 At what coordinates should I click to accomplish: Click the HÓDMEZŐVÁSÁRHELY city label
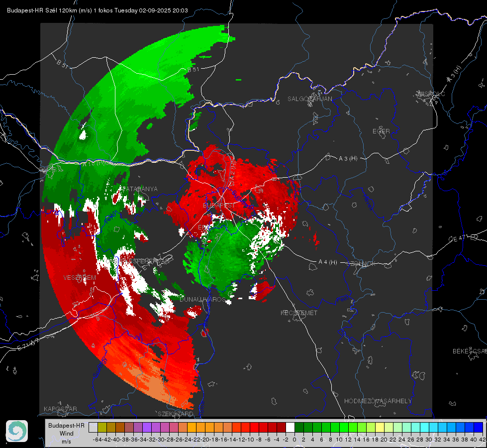click(x=378, y=401)
